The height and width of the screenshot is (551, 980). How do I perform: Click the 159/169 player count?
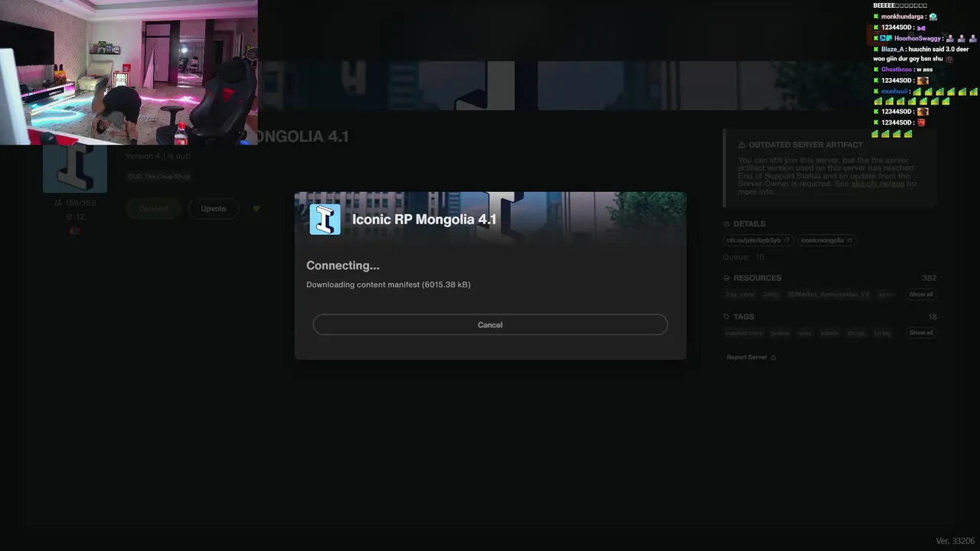[80, 204]
